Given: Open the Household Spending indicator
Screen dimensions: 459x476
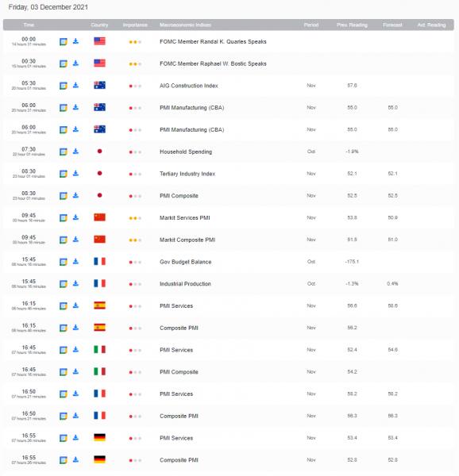Looking at the screenshot, I should [x=186, y=152].
